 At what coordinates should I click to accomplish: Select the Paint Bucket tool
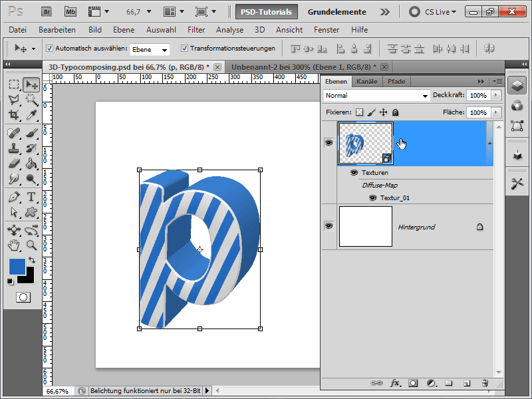(31, 164)
